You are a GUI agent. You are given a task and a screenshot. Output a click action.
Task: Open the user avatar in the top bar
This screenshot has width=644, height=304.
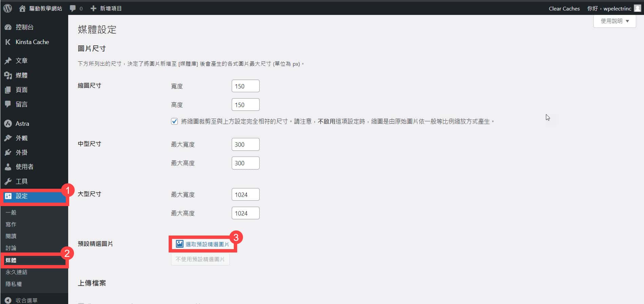[638, 8]
